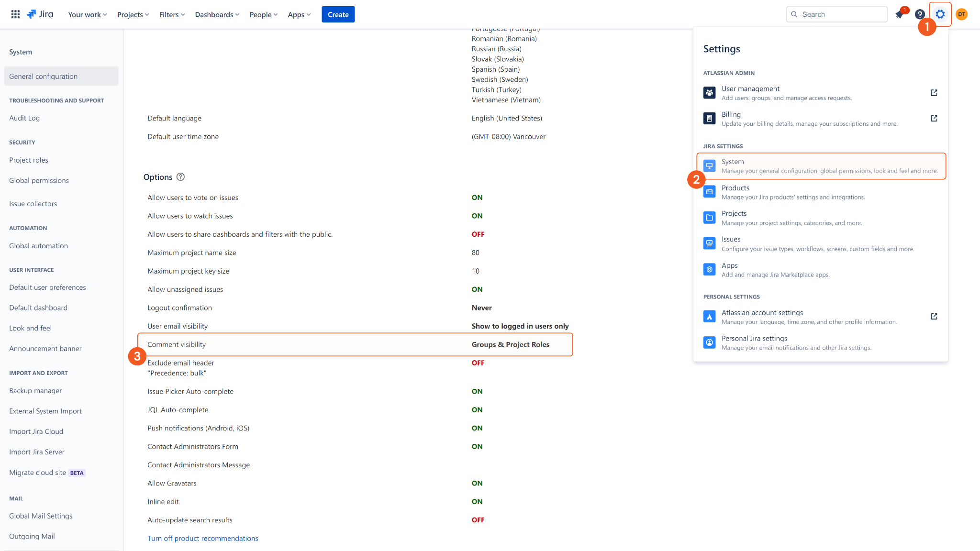Screen dimensions: 980x551
Task: Open the Dashboards dropdown
Action: (217, 14)
